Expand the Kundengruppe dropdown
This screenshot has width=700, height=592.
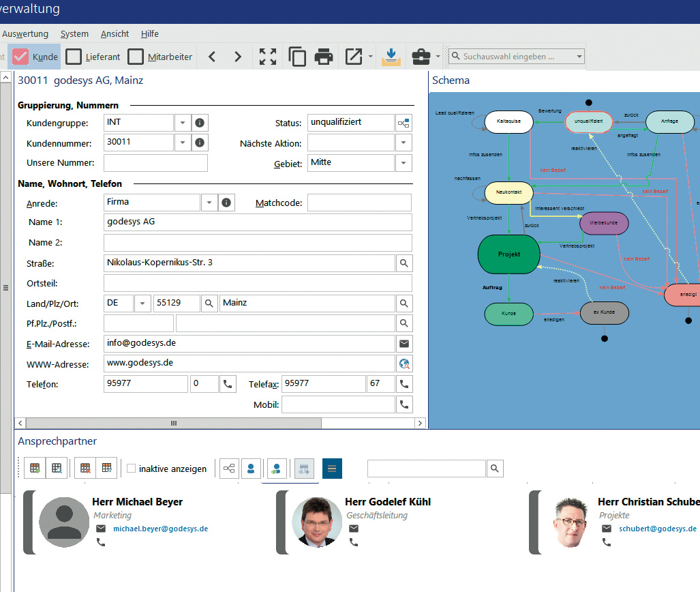point(183,123)
